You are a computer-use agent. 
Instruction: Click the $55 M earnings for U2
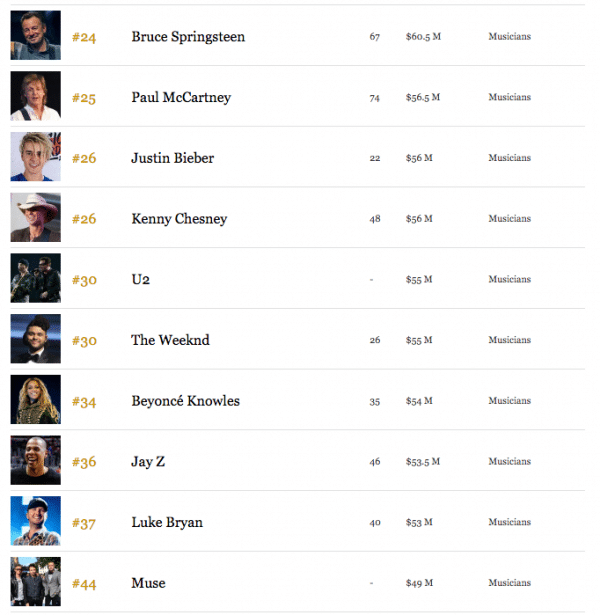tap(419, 279)
